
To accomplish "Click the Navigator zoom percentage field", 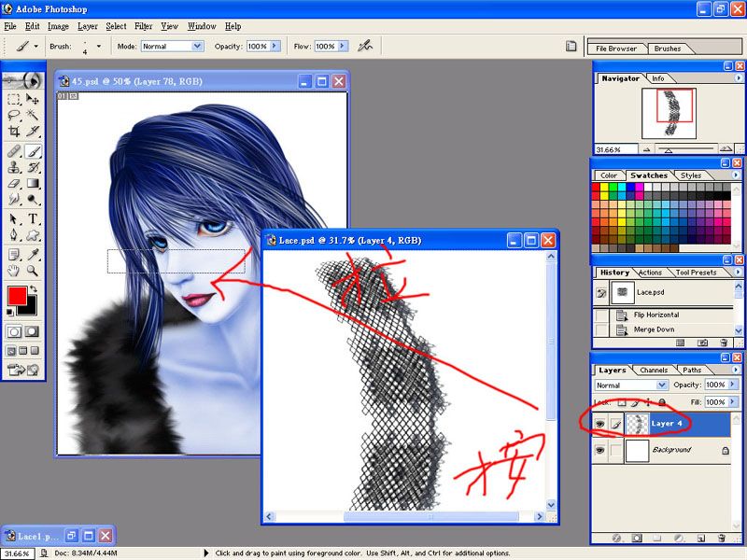I will click(x=616, y=149).
